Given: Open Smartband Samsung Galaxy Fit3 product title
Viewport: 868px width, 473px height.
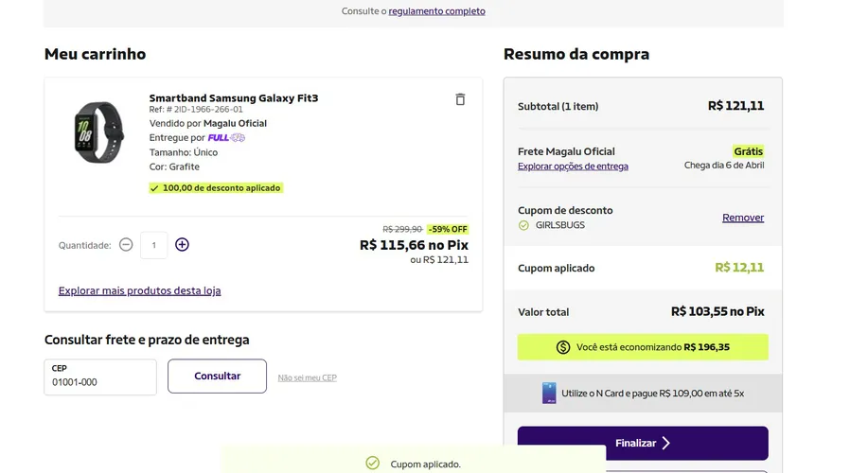Looking at the screenshot, I should [x=234, y=98].
